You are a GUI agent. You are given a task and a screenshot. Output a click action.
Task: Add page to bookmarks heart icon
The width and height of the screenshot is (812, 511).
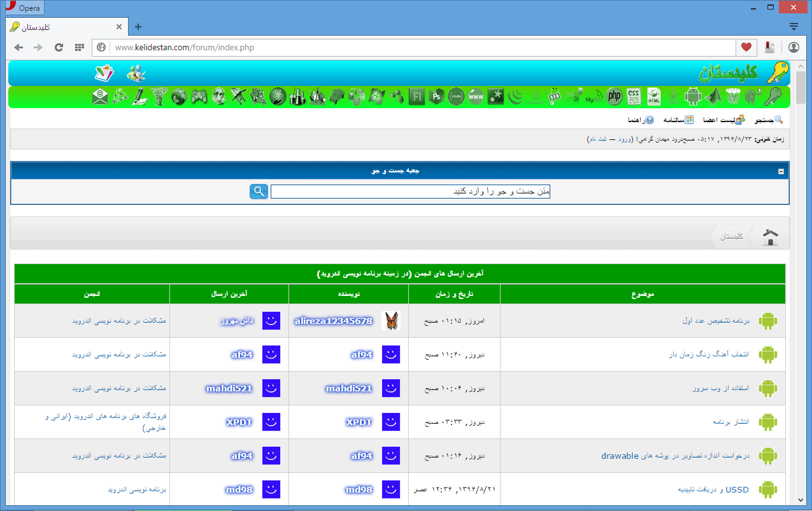[746, 47]
